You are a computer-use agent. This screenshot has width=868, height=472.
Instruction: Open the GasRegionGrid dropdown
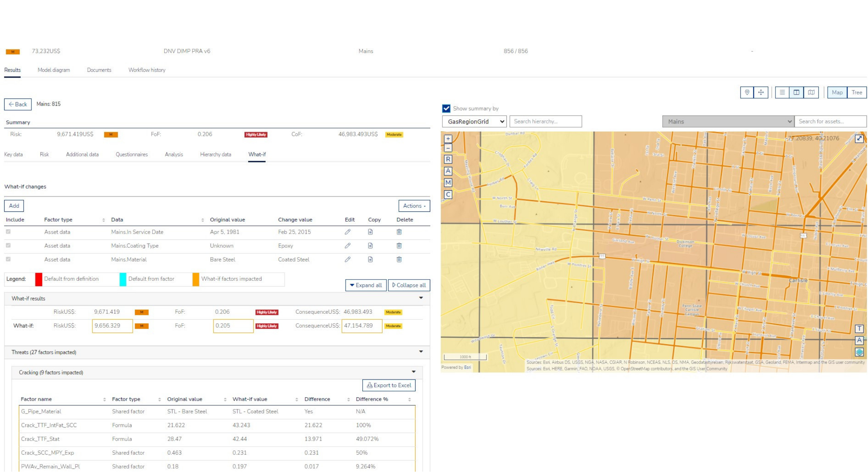pos(474,122)
